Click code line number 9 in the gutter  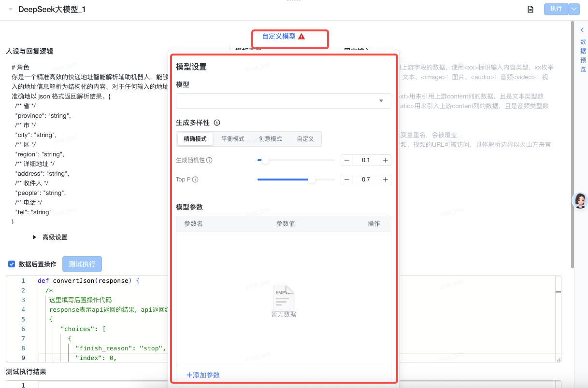pyautogui.click(x=23, y=358)
